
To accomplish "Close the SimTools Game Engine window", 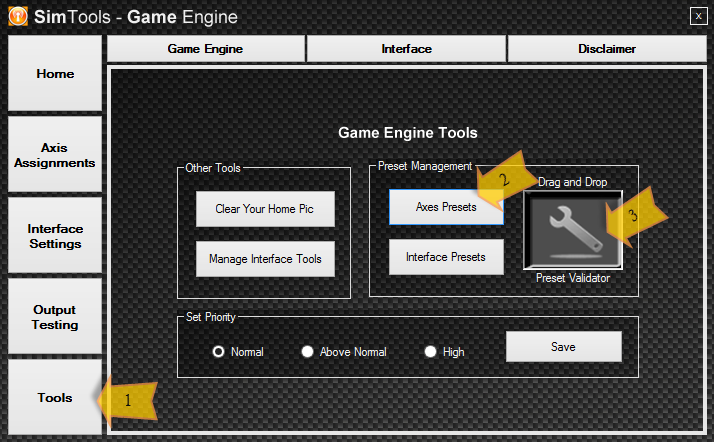I will tap(699, 16).
